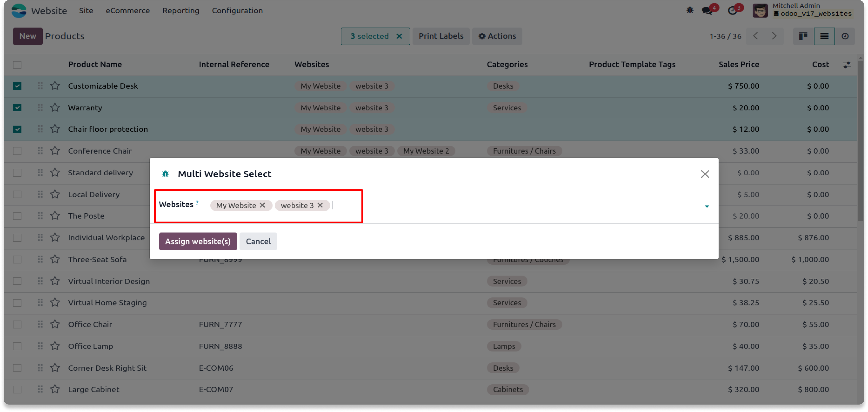The height and width of the screenshot is (412, 868).
Task: Open the debug bug icon in the navbar
Action: 690,10
